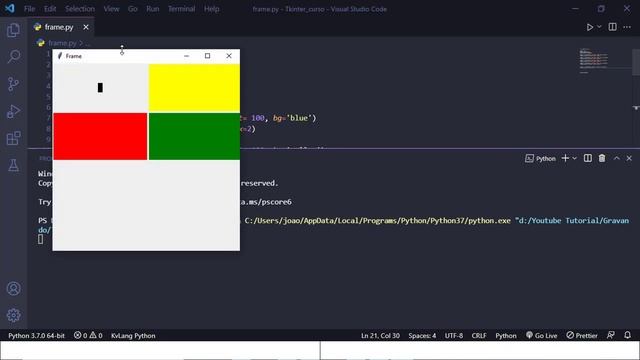Click the python.exe path in terminal
The width and height of the screenshot is (640, 360).
coord(378,221)
